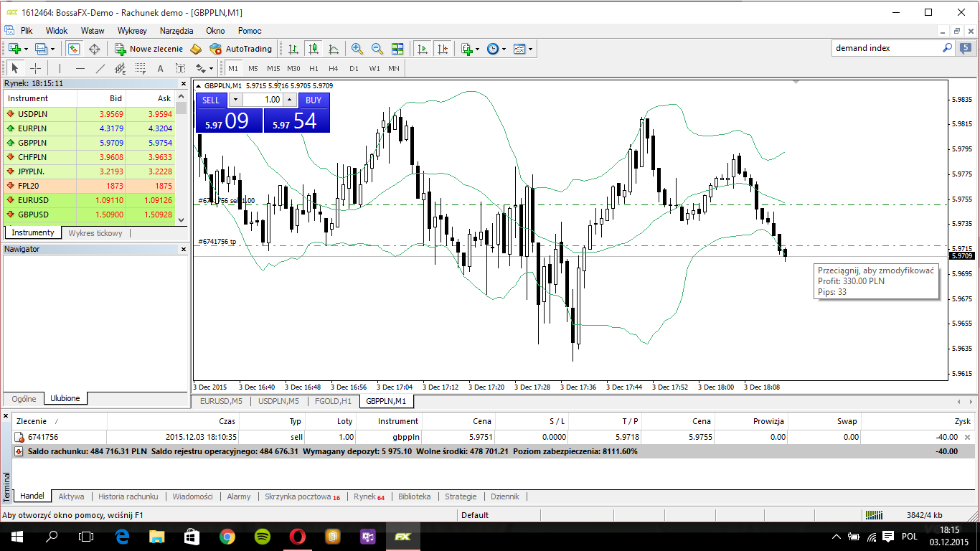This screenshot has height=551, width=980.
Task: Toggle the Market Watch window icon
Action: pyautogui.click(x=73, y=49)
